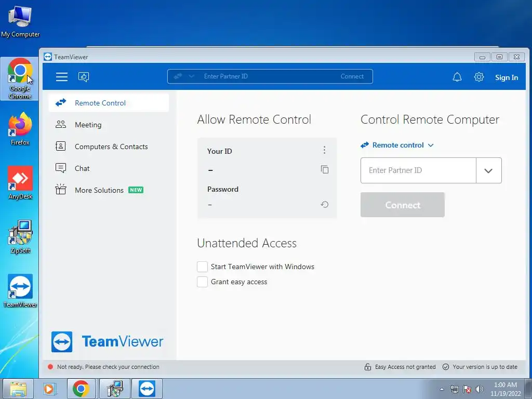Click Easy Access not granted status
Screen dimensions: 532x399
[x=405, y=367]
